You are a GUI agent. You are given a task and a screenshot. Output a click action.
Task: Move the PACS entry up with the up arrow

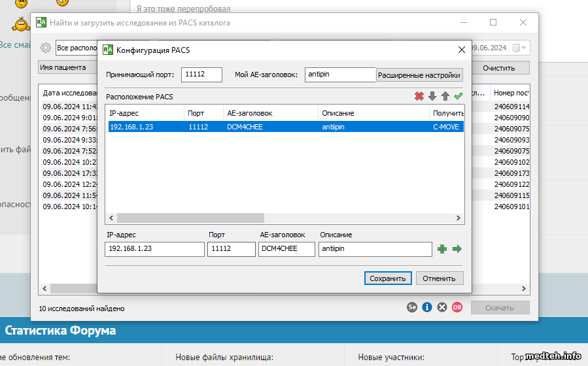click(445, 97)
